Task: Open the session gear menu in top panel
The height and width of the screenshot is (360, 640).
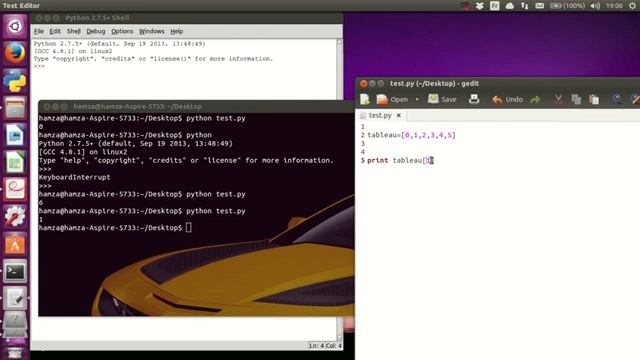Action: pyautogui.click(x=632, y=6)
